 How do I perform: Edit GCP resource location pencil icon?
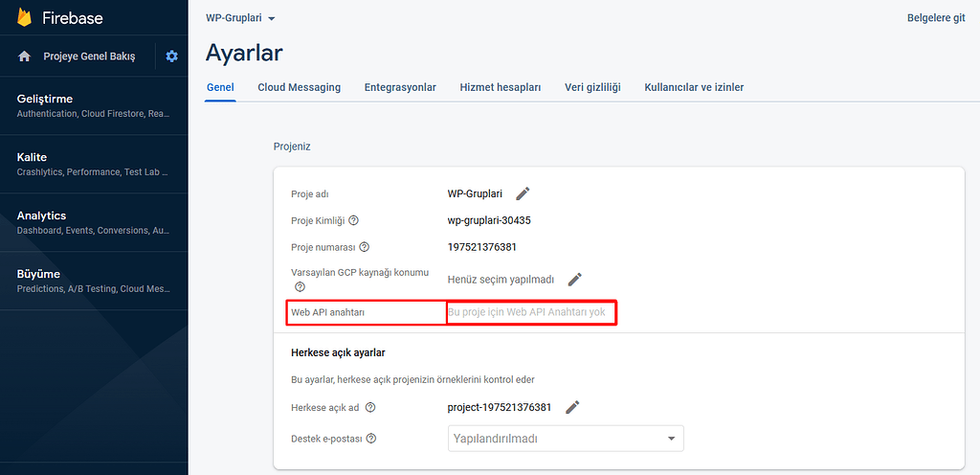point(574,280)
